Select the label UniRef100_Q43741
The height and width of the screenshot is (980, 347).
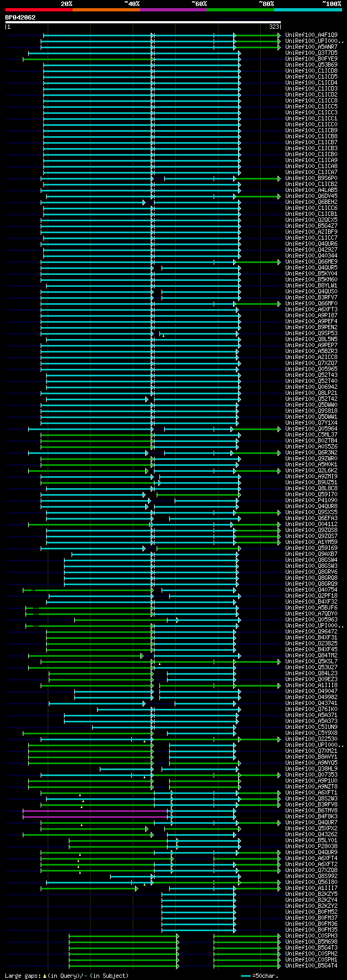click(311, 703)
